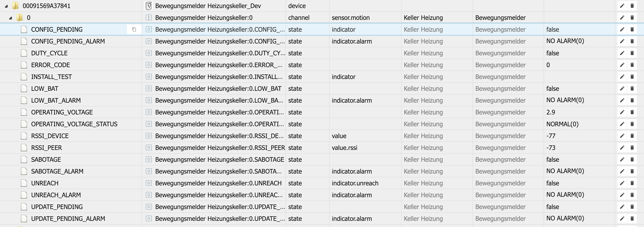This screenshot has height=227, width=644.
Task: Edit the Heizungskeller:0 channel row
Action: [622, 17]
